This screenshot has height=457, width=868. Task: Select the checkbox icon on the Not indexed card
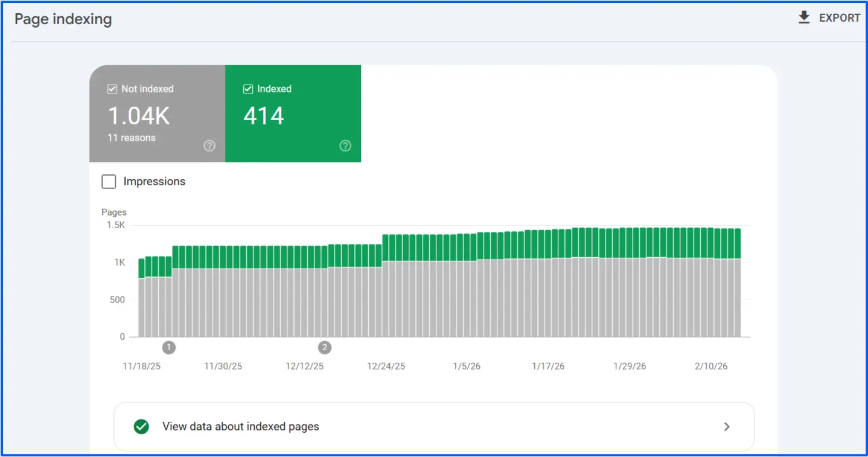tap(112, 89)
